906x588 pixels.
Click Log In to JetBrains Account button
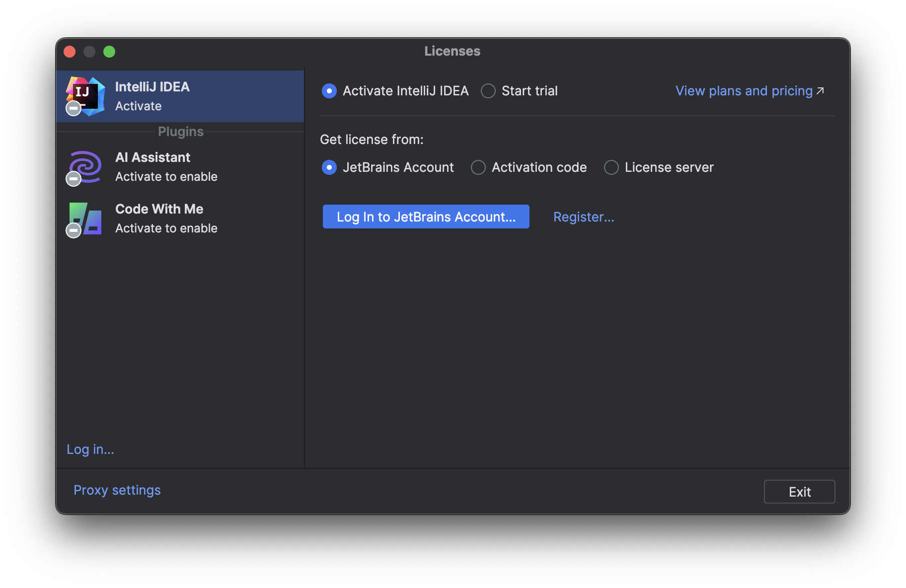tap(426, 217)
